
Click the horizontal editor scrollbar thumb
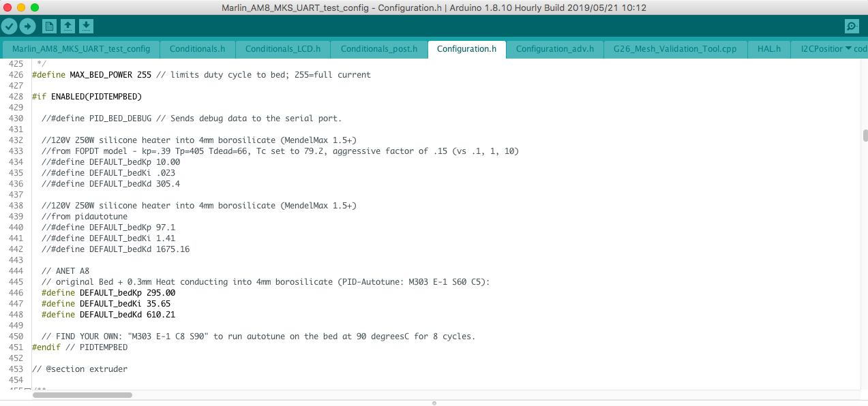click(x=81, y=394)
